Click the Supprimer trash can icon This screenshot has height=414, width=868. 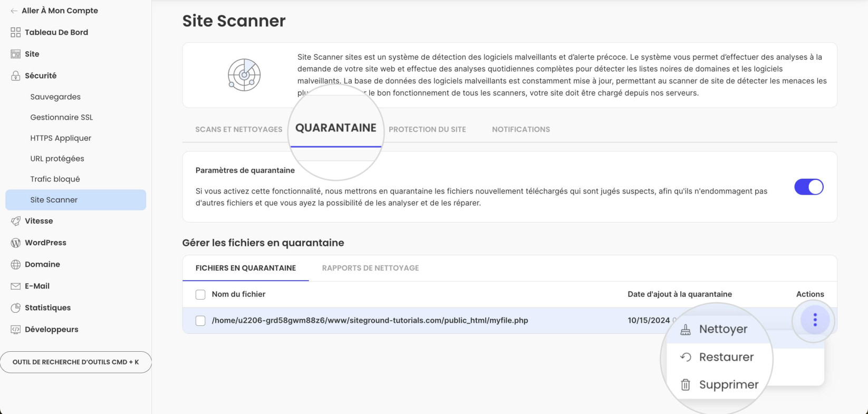(x=686, y=384)
